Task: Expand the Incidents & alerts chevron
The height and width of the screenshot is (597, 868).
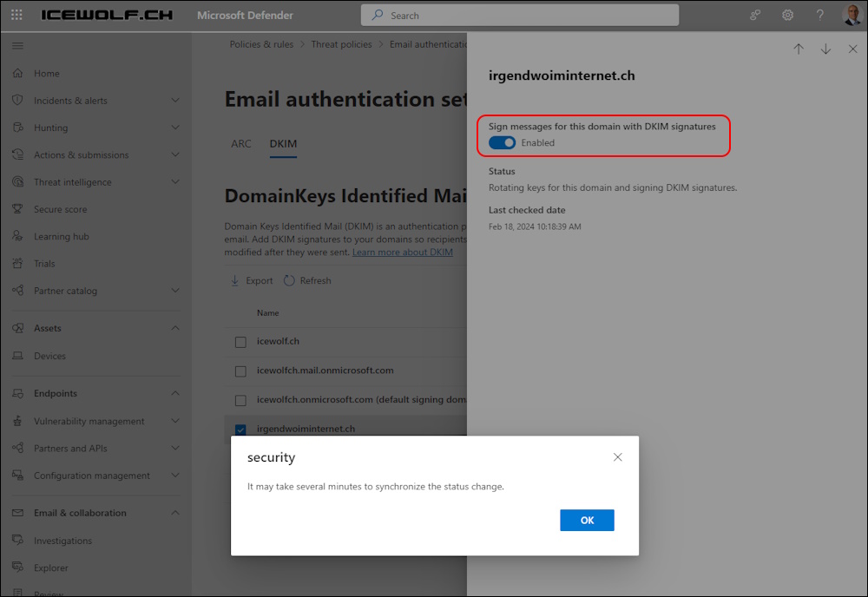Action: tap(175, 100)
